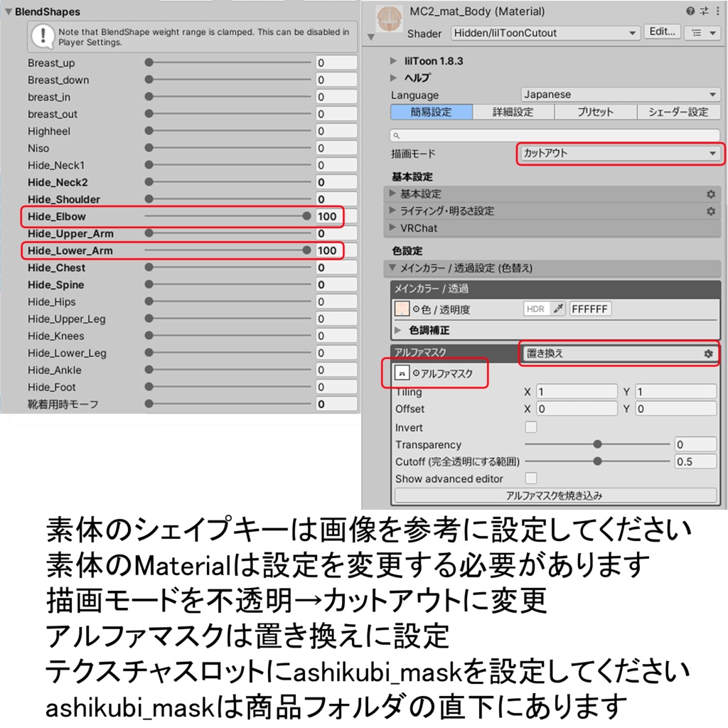Viewport: 728px width, 728px height.
Task: Pick color with eyedropper icon
Action: click(x=558, y=309)
